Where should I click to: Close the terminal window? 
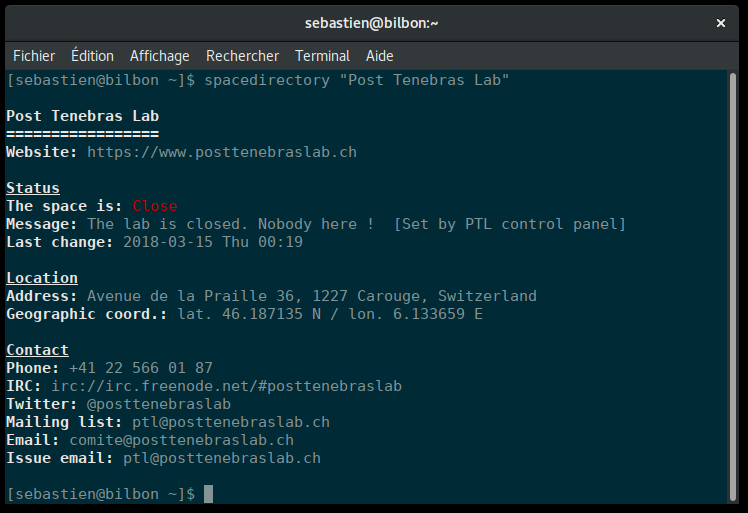point(720,22)
